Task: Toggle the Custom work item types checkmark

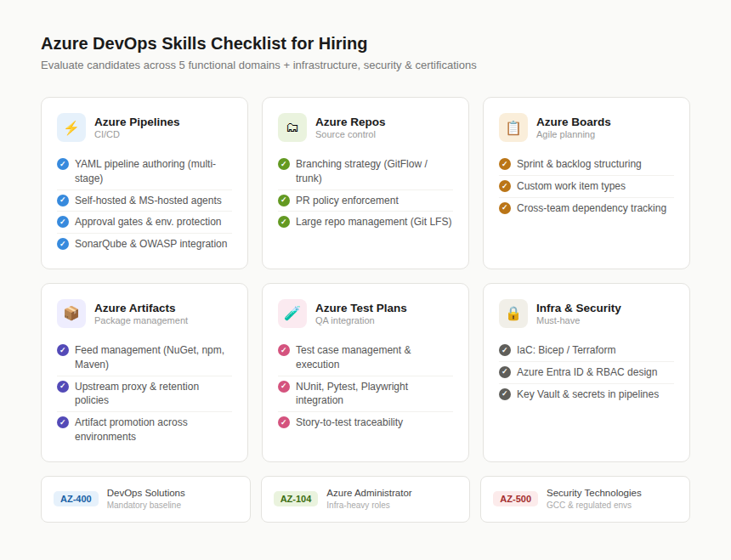Action: click(x=505, y=186)
